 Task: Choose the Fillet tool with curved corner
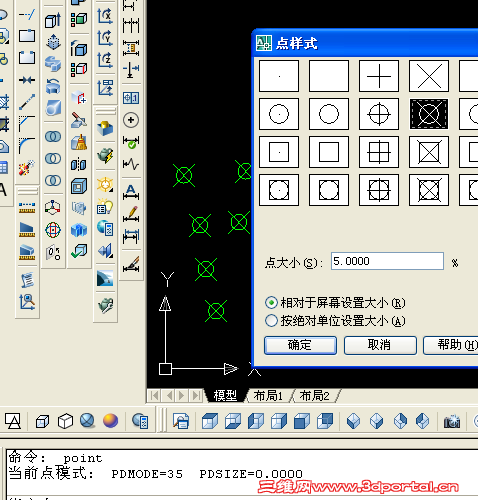click(x=27, y=145)
